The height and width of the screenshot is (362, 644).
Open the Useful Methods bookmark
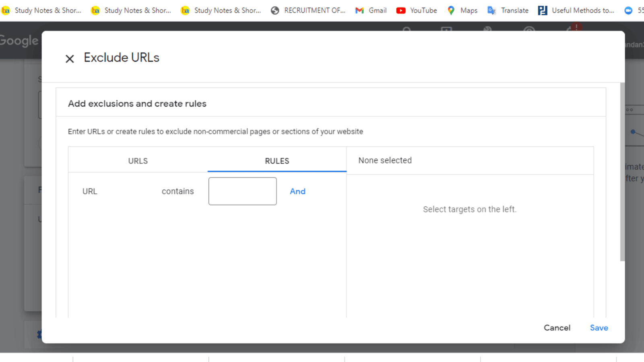[576, 10]
